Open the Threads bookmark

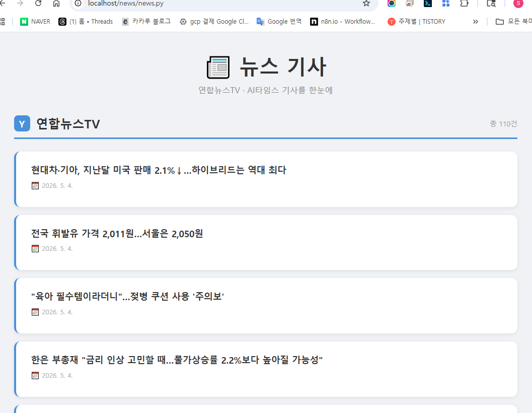point(86,21)
